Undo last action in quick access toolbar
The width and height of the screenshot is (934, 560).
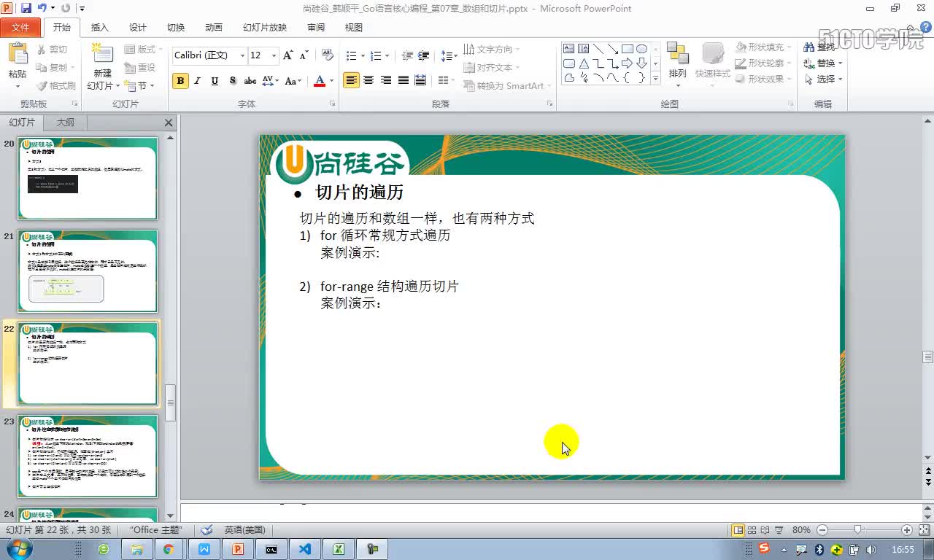[42, 8]
